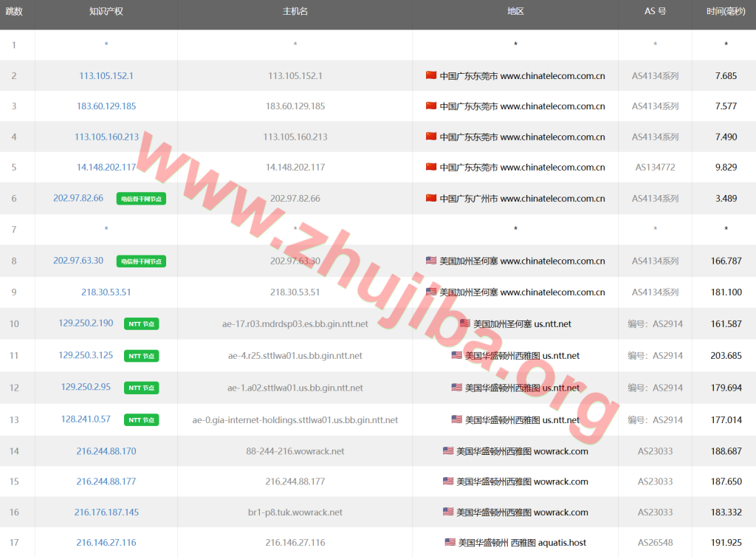This screenshot has width=756, height=559.
Task: Click the 电信骨干网节点 badge on hop 6
Action: pos(141,198)
